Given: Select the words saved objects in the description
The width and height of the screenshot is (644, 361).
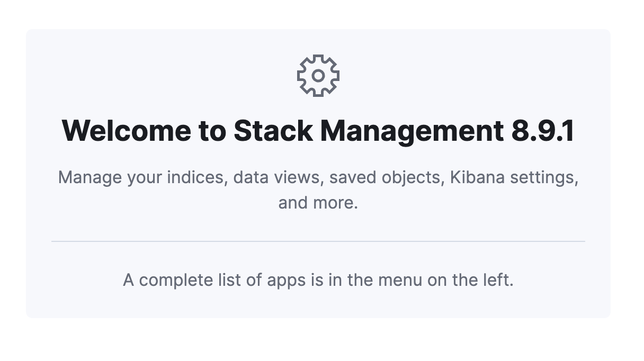Looking at the screenshot, I should 387,177.
